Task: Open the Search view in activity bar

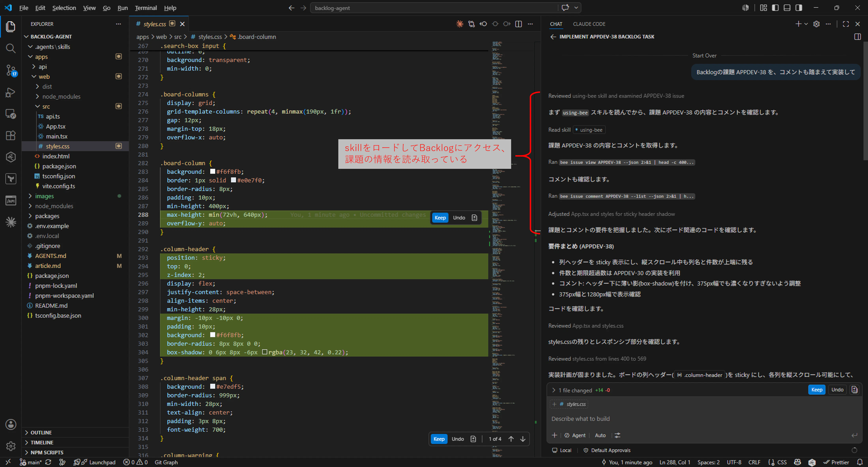Action: tap(10, 48)
